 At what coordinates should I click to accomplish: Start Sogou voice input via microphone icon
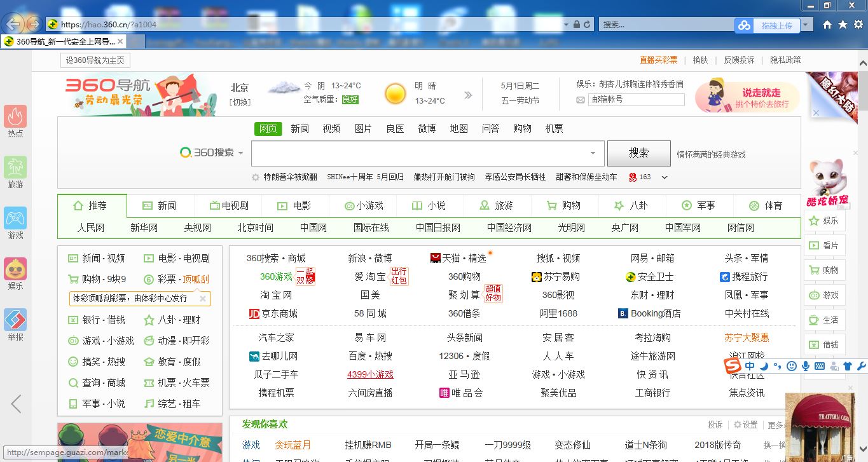point(806,367)
